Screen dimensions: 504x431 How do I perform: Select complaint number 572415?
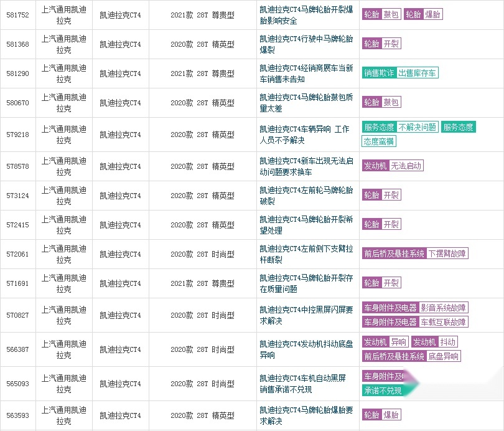click(x=17, y=225)
